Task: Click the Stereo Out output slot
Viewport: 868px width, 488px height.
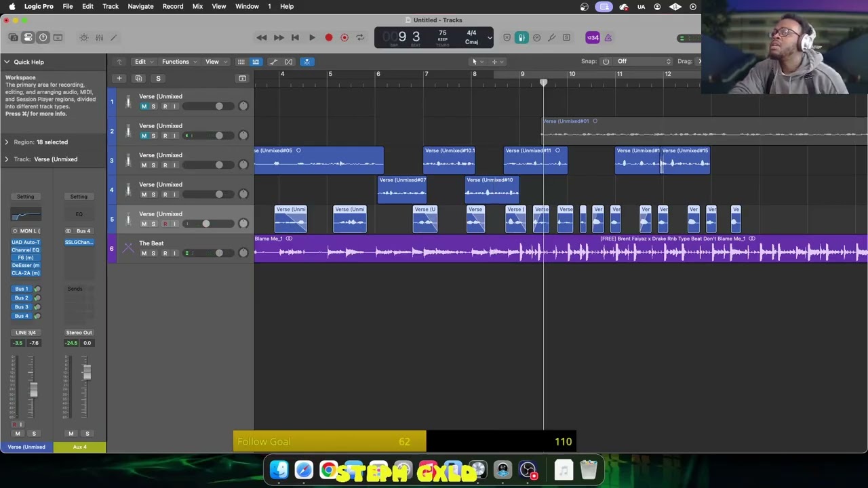Action: (x=79, y=332)
